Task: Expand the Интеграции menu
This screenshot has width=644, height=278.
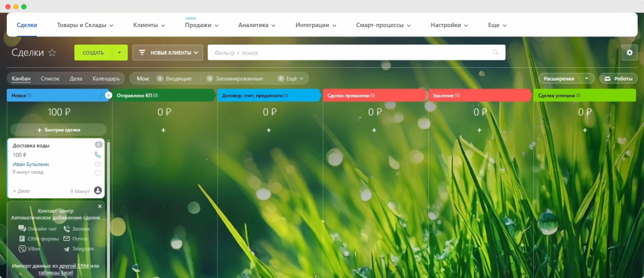Action: pos(316,25)
